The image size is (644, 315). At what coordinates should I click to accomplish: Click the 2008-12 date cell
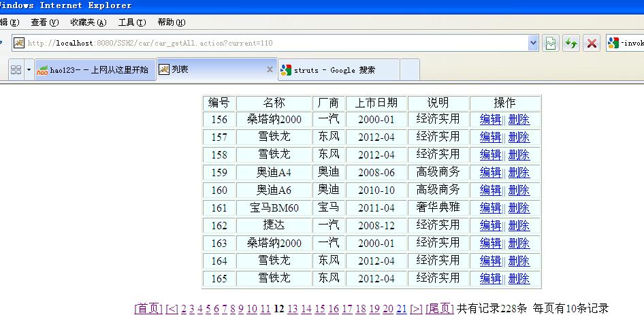click(x=376, y=225)
